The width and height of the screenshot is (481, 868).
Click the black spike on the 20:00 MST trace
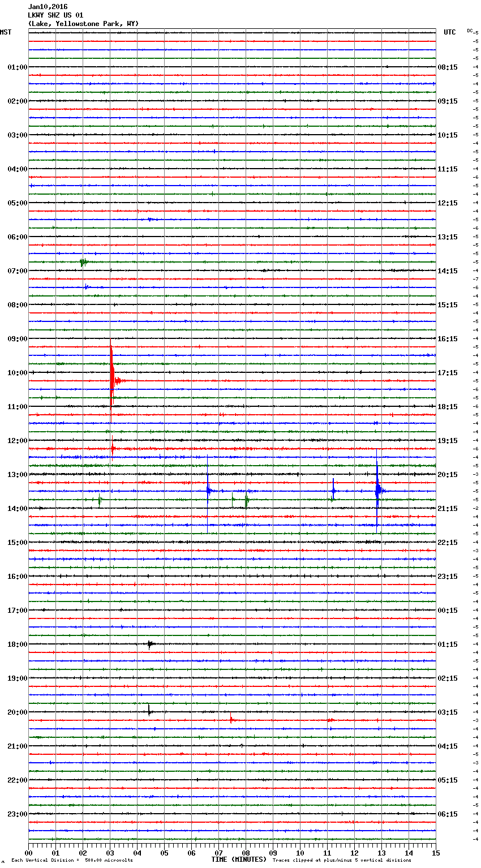[x=149, y=710]
